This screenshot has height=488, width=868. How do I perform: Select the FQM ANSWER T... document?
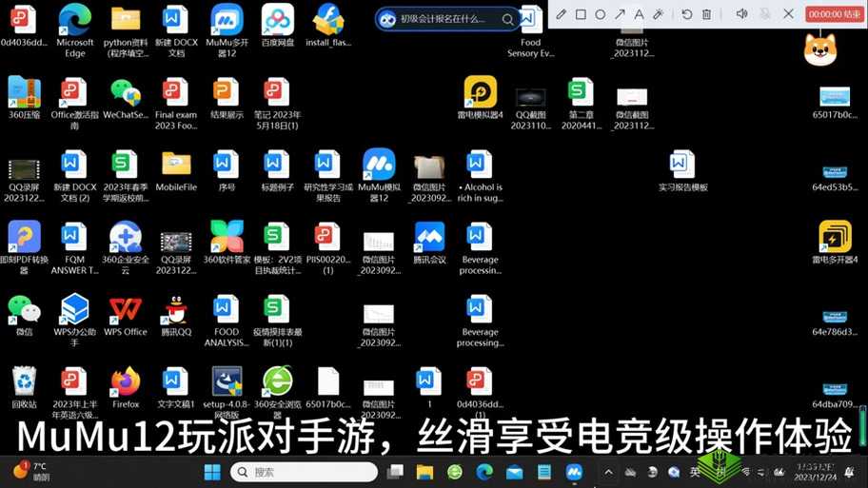tap(75, 248)
